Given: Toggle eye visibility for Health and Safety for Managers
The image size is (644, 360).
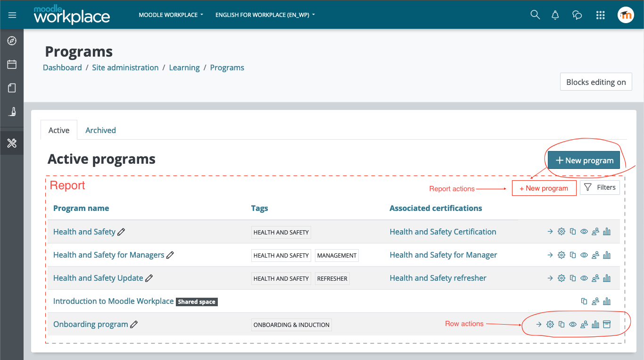Looking at the screenshot, I should 584,255.
